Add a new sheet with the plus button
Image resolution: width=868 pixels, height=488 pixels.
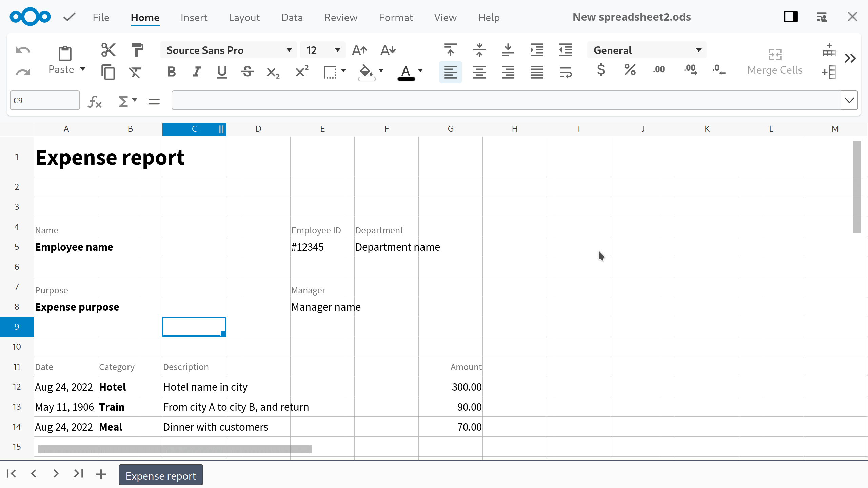pyautogui.click(x=100, y=474)
